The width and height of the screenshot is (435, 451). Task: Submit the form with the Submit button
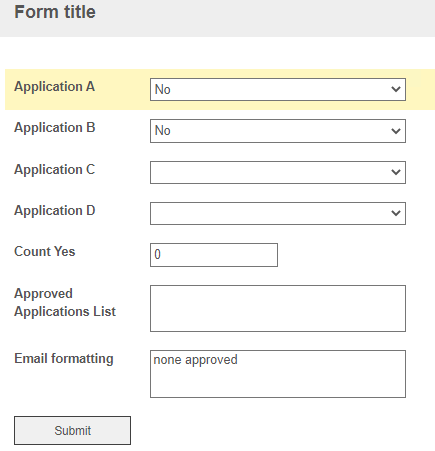point(72,430)
